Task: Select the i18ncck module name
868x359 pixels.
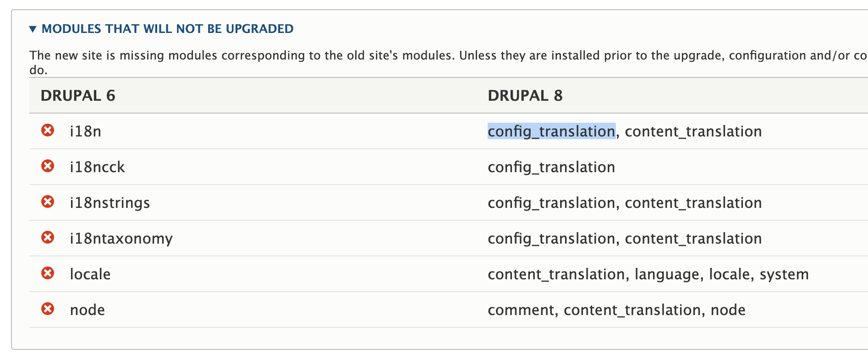Action: [97, 167]
